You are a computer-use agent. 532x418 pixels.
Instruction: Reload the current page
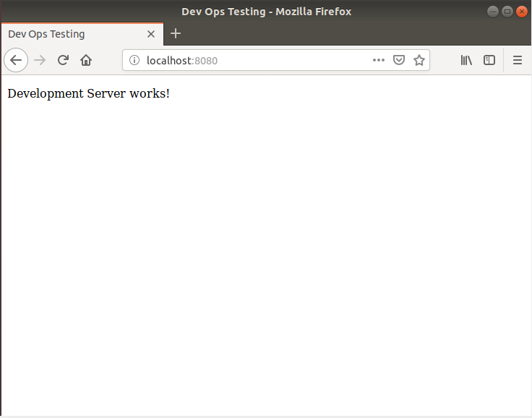point(63,61)
